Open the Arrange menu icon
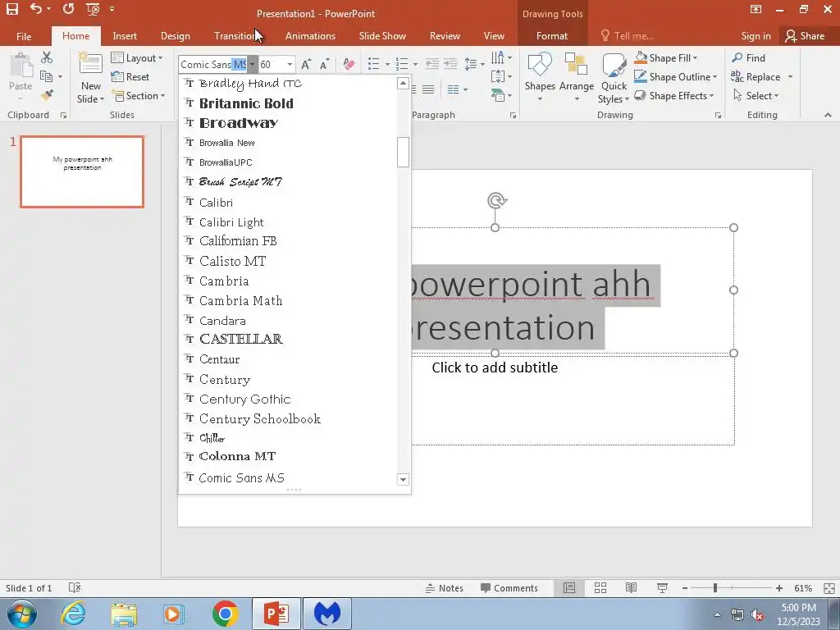 [x=577, y=77]
